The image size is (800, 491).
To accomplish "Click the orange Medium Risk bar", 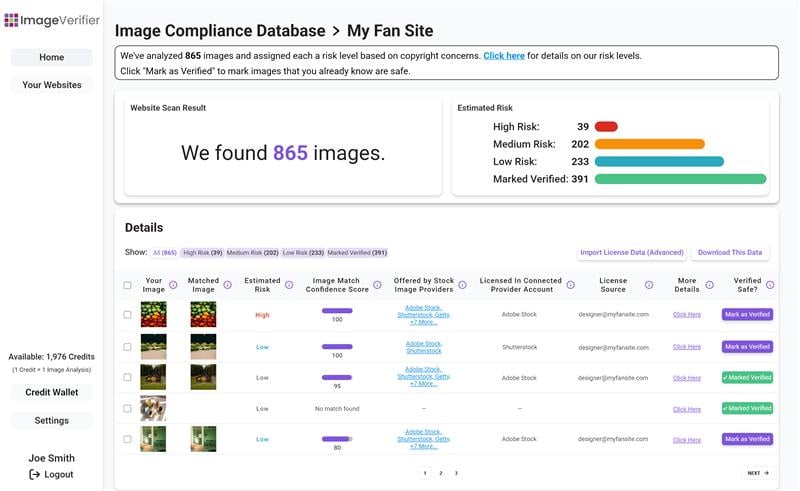I will point(649,144).
